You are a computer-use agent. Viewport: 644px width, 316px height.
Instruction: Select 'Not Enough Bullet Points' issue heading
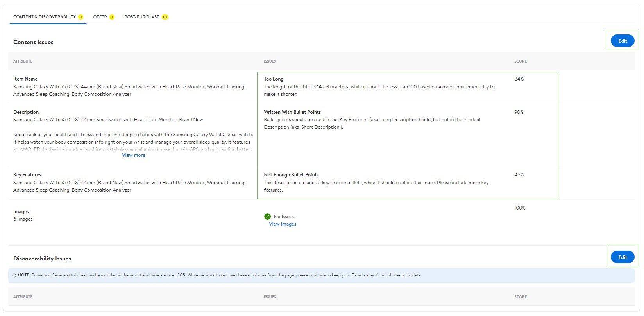pos(291,175)
